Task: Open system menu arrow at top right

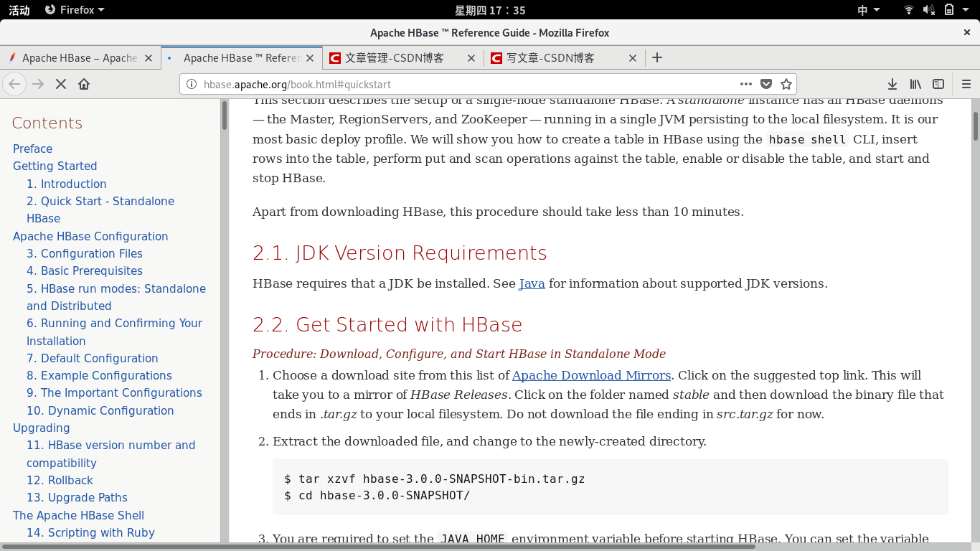Action: (966, 10)
